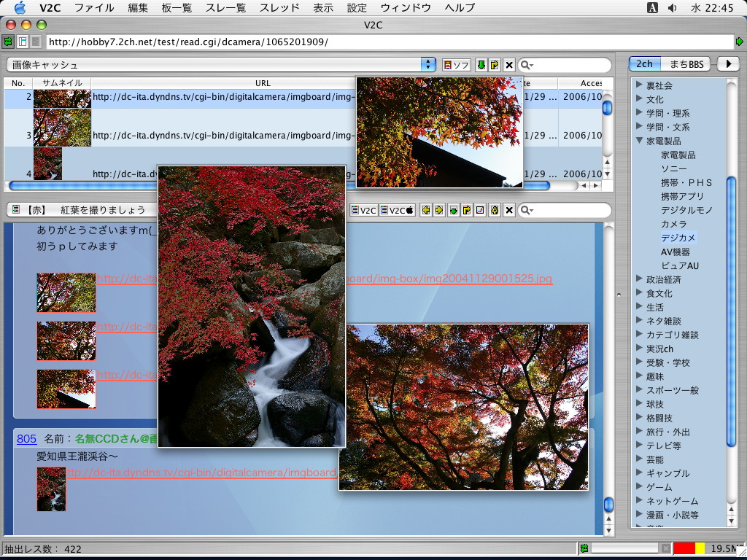Click the V2C apple button in thread toolbar
The width and height of the screenshot is (747, 560).
[x=398, y=211]
